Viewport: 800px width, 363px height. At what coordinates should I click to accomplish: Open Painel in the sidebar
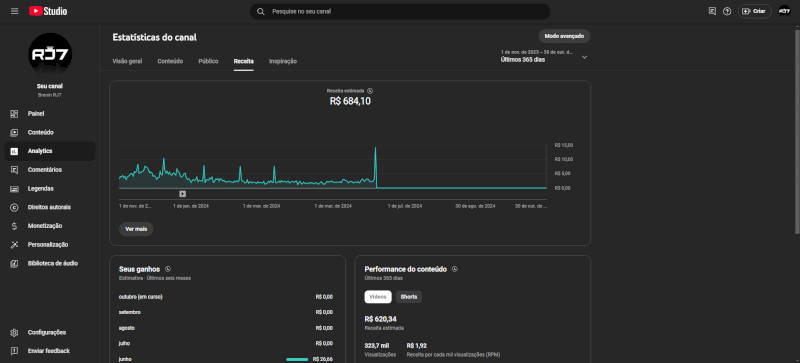pyautogui.click(x=50, y=114)
